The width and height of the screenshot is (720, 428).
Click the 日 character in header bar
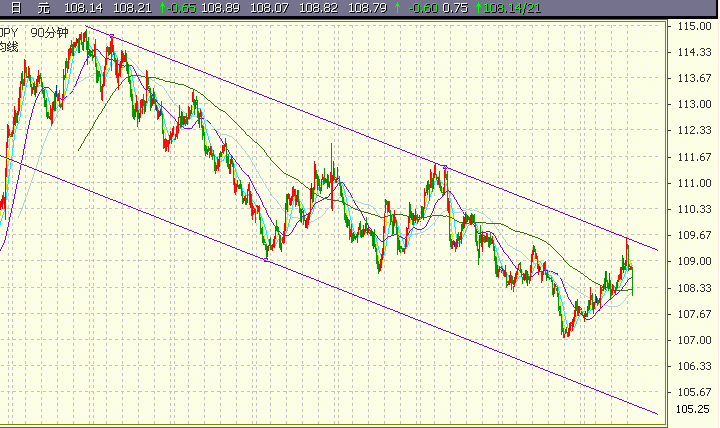coord(16,8)
